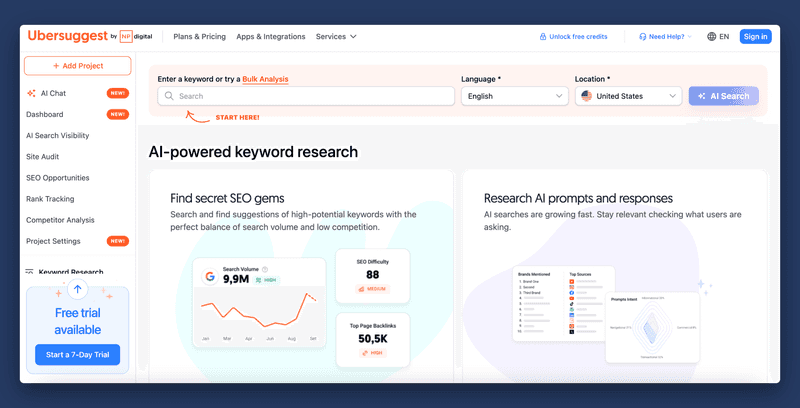Viewport: 800px width, 408px height.
Task: Click the sparkle icon on AI Search button
Action: (x=702, y=96)
